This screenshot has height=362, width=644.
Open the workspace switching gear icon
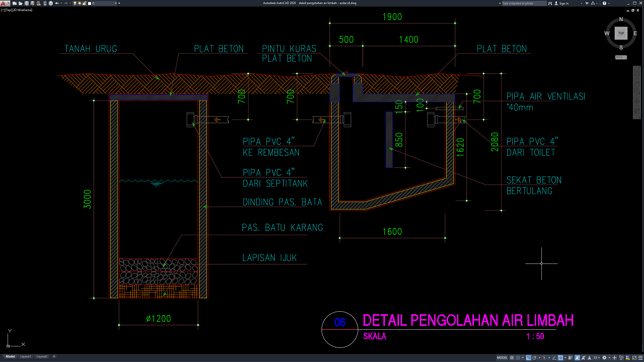[x=604, y=357]
